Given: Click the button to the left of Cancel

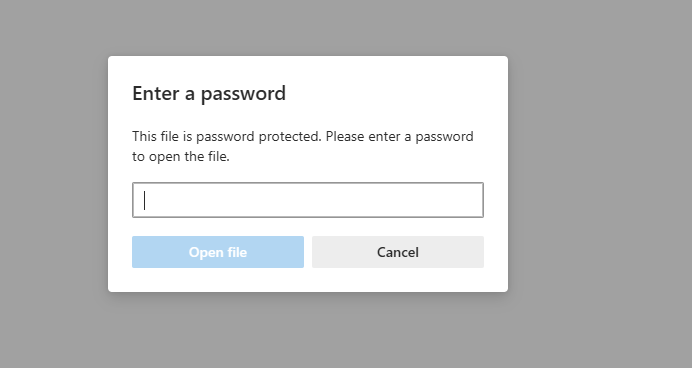Looking at the screenshot, I should click(218, 252).
